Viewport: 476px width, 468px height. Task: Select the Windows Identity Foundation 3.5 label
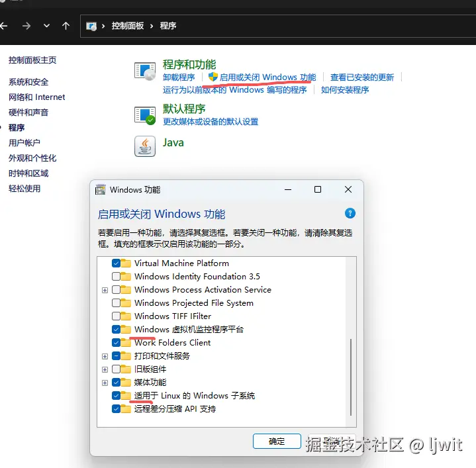pyautogui.click(x=197, y=277)
